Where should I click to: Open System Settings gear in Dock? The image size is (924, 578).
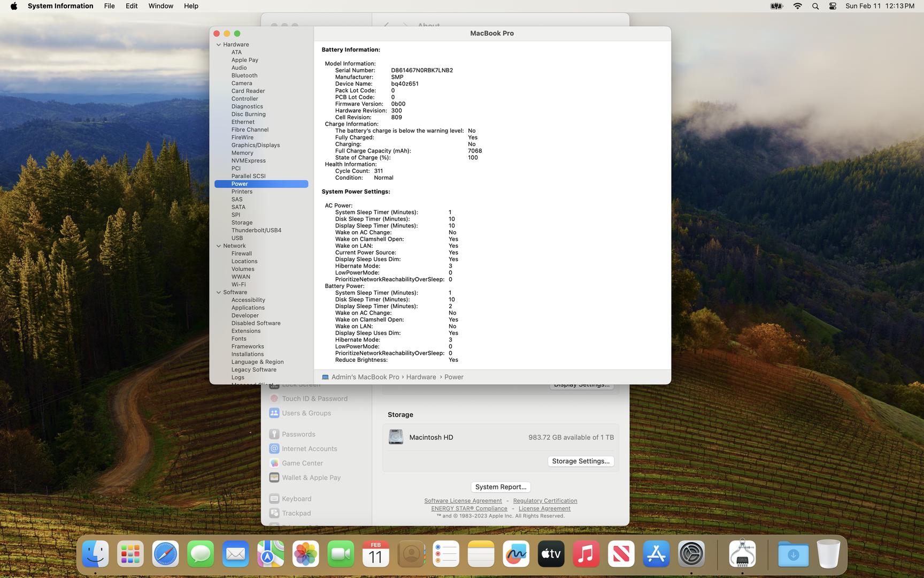[x=691, y=554]
